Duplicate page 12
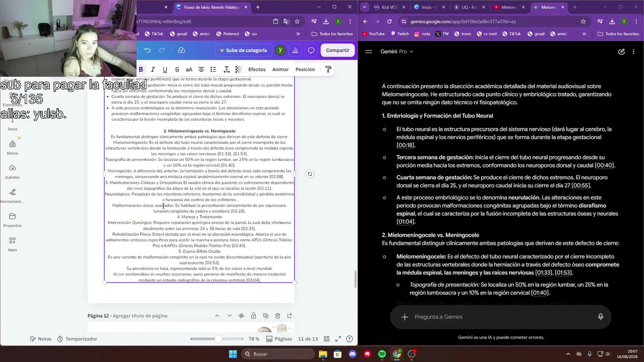This screenshot has height=362, width=644. coord(265,316)
